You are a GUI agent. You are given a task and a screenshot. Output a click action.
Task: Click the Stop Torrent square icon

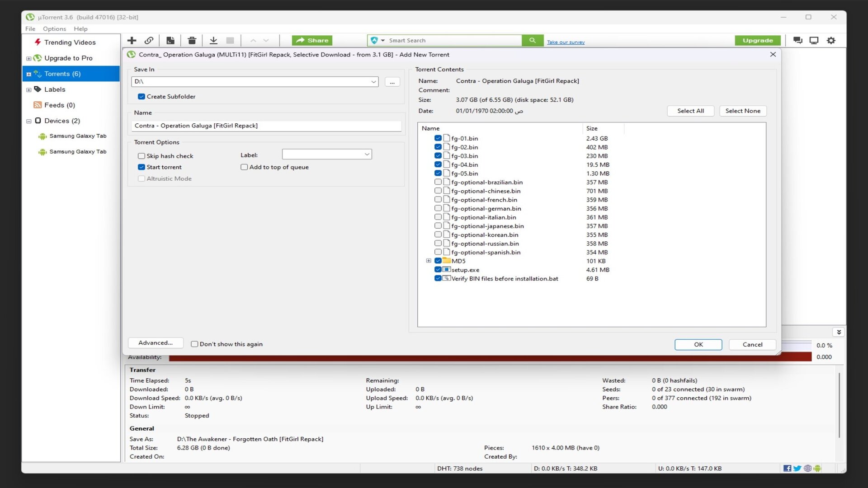point(230,41)
